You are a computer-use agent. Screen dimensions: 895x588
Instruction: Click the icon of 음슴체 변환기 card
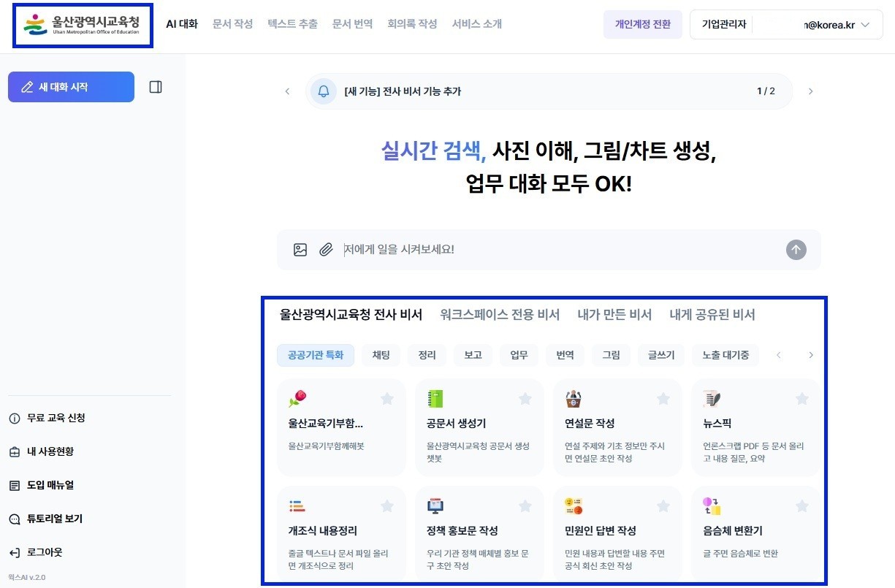(x=712, y=505)
